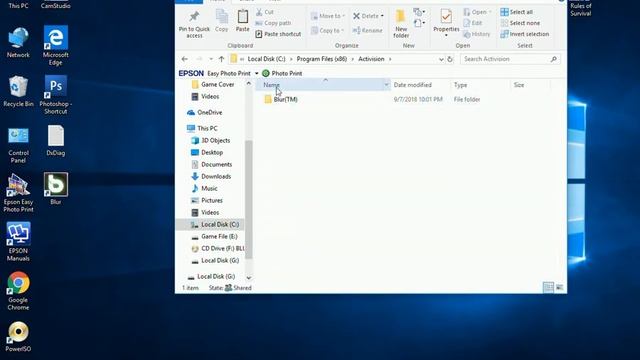Go up one folder level arrow

click(x=221, y=59)
